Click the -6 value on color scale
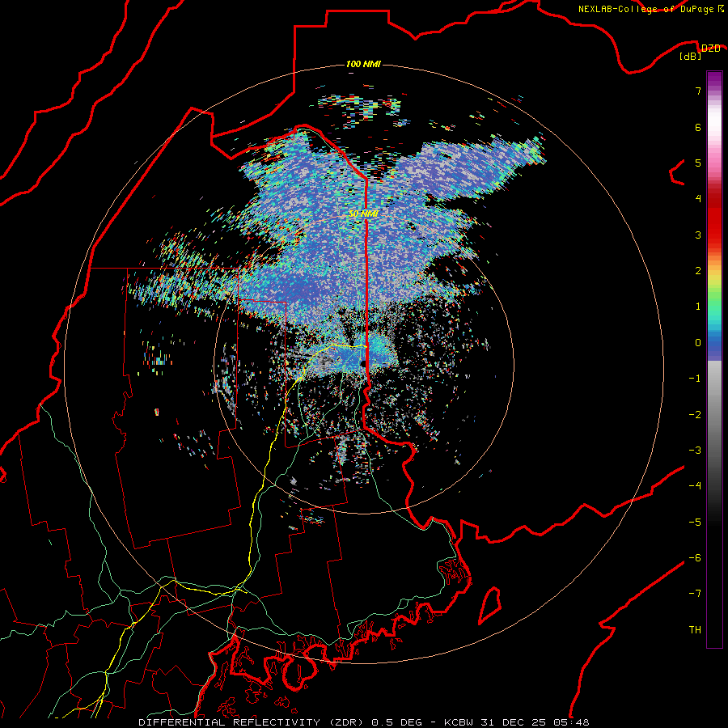 pos(695,558)
